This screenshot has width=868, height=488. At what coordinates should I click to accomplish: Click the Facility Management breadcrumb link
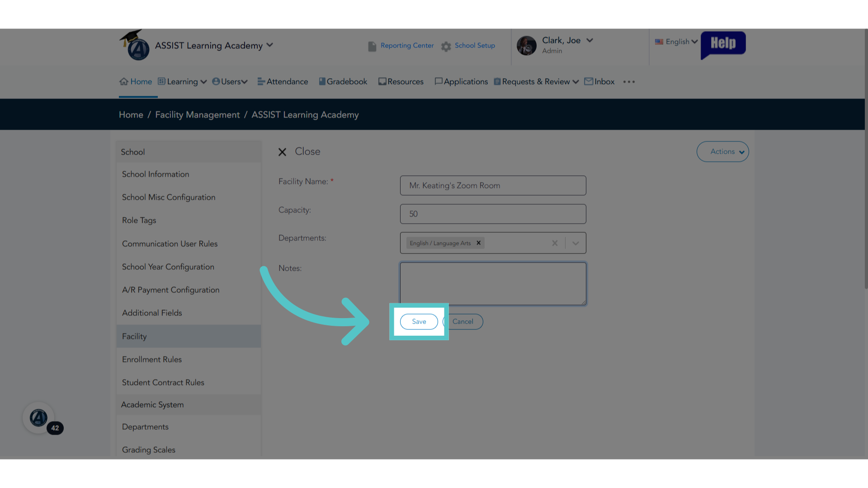[x=198, y=115]
